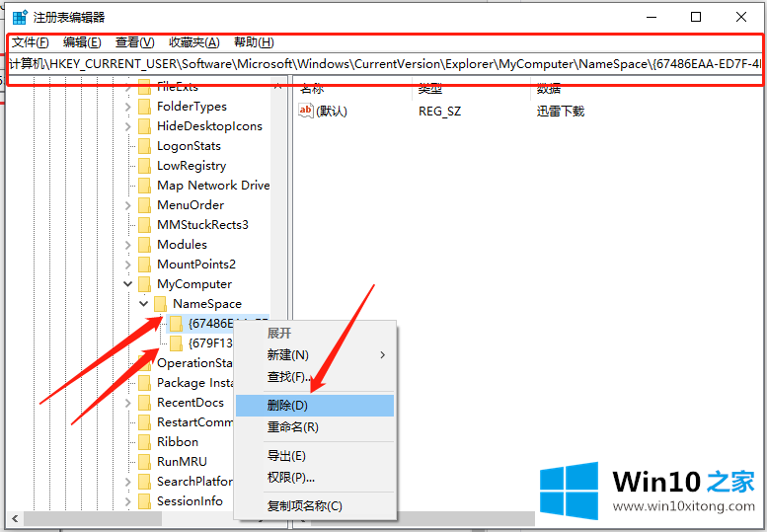Click the MMStuckRects3 folder icon

tap(145, 225)
